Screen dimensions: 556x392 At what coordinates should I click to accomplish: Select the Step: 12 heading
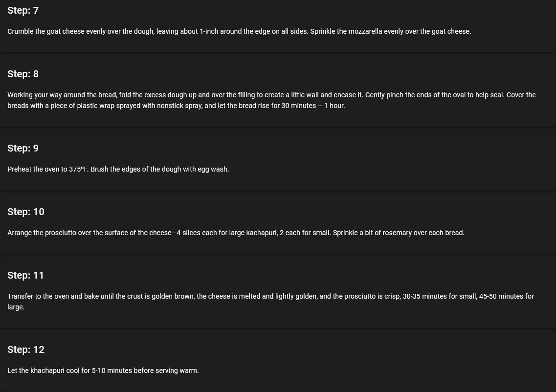tap(26, 350)
